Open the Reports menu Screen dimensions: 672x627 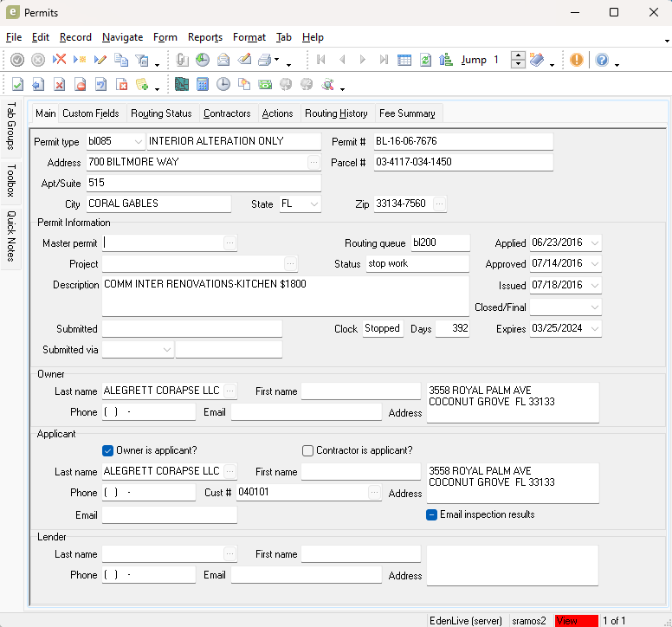coord(205,37)
